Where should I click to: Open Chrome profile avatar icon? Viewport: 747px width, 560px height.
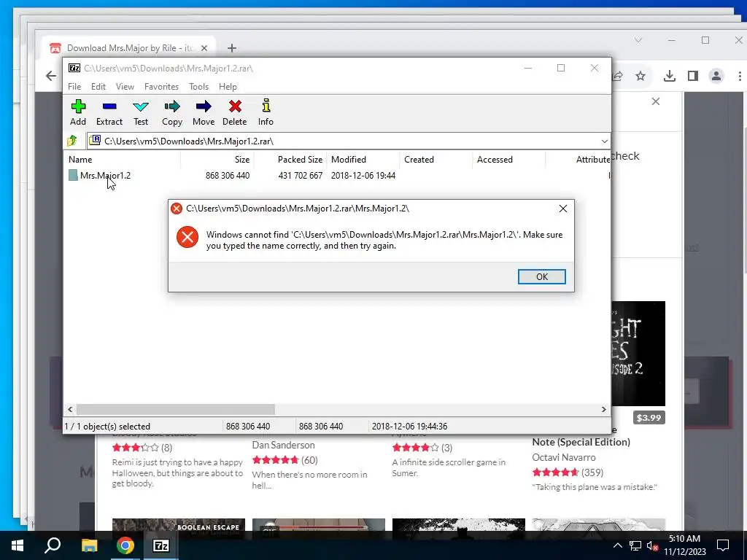coord(716,76)
